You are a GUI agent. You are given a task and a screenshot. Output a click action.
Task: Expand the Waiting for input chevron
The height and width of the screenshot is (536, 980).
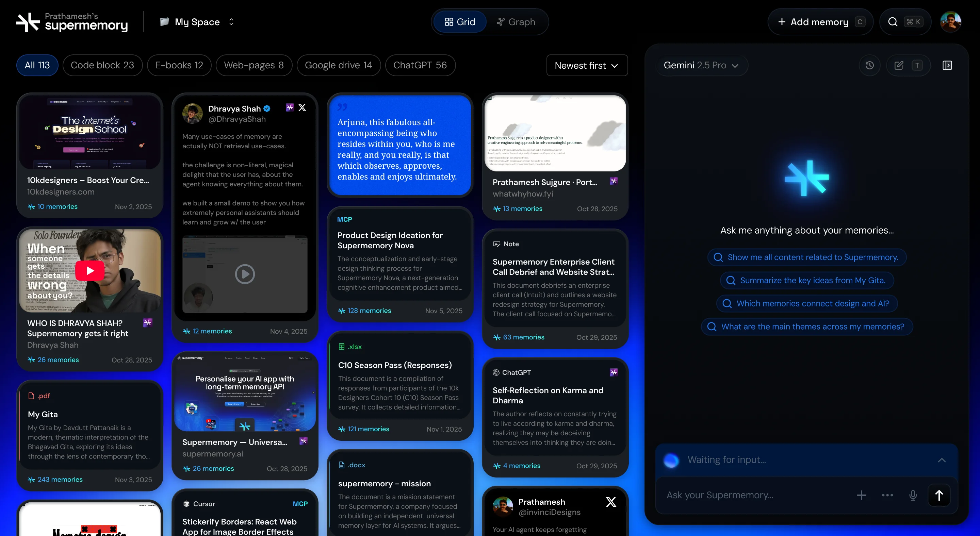[942, 460]
